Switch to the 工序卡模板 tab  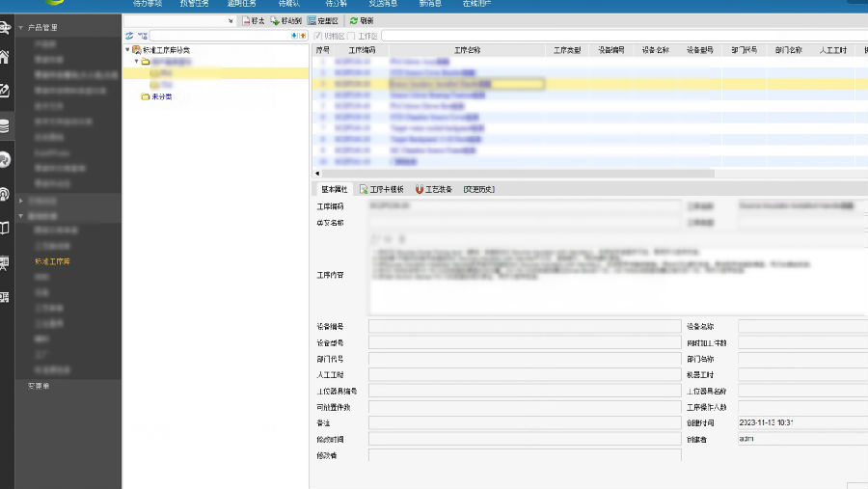click(x=382, y=189)
